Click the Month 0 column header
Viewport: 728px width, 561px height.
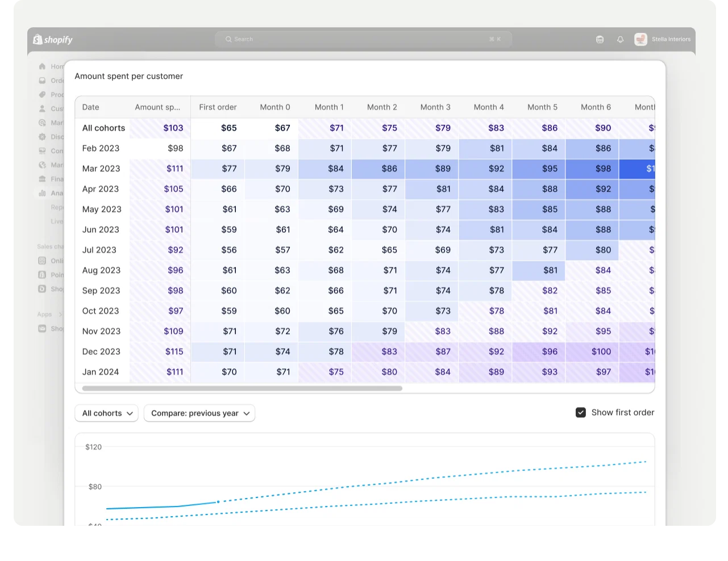(275, 107)
